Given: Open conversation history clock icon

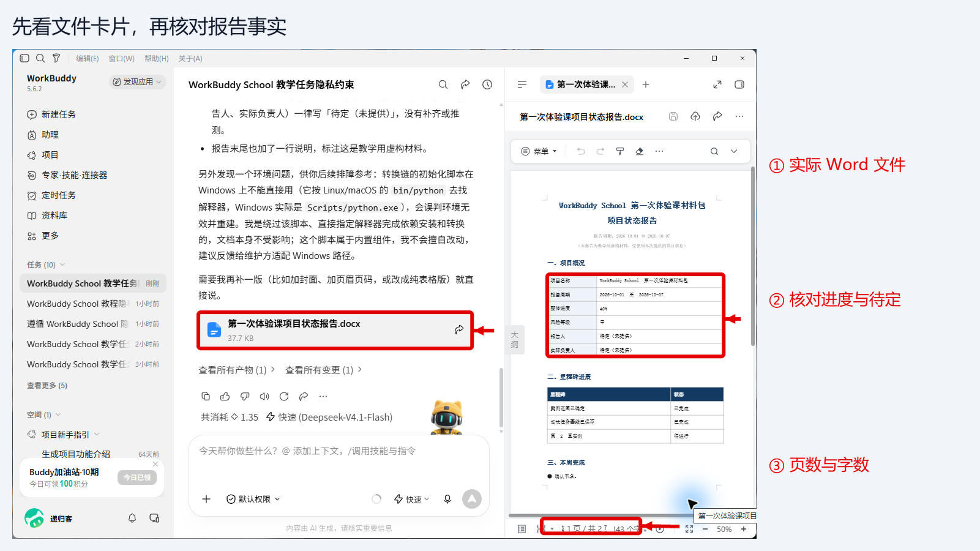Looking at the screenshot, I should (487, 84).
